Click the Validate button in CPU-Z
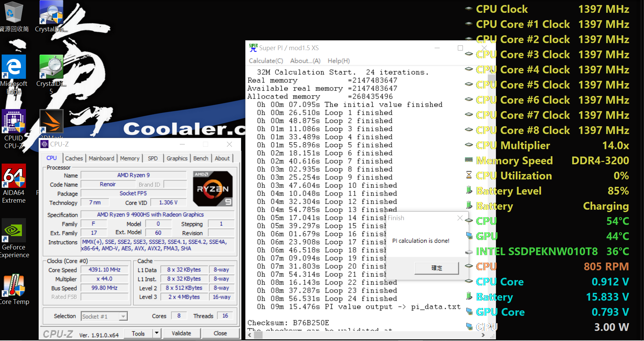Screen dimensions: 644x341 tap(181, 333)
